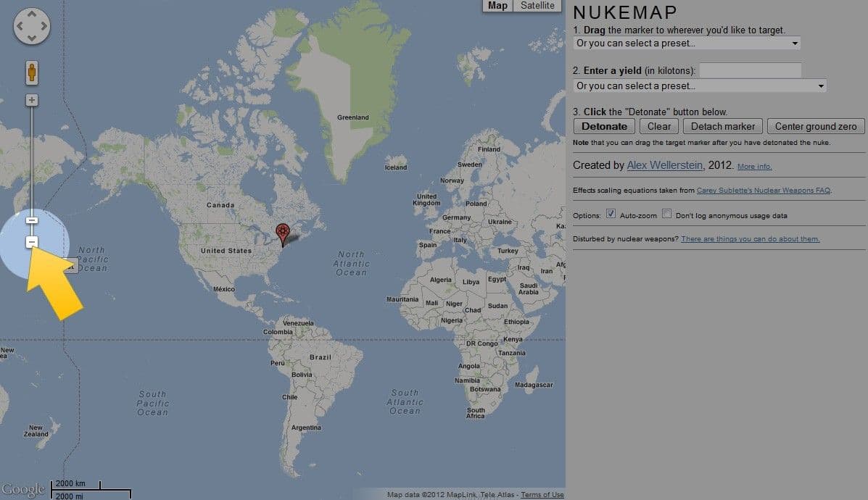Focus the yield in kilotons input field
This screenshot has height=500, width=868.
[x=750, y=70]
